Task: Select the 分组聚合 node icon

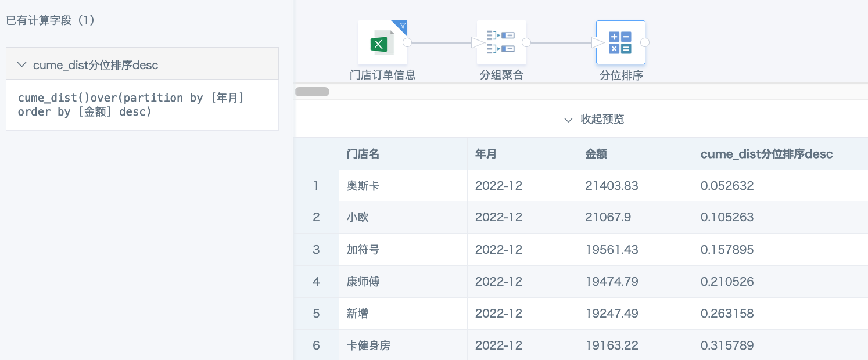Action: point(501,42)
